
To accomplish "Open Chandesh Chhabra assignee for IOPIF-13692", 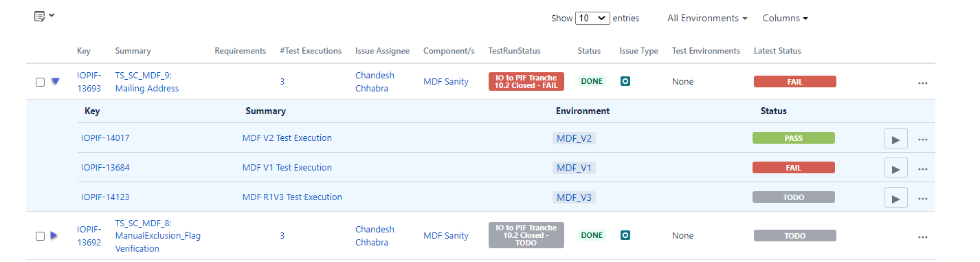I will (x=375, y=235).
